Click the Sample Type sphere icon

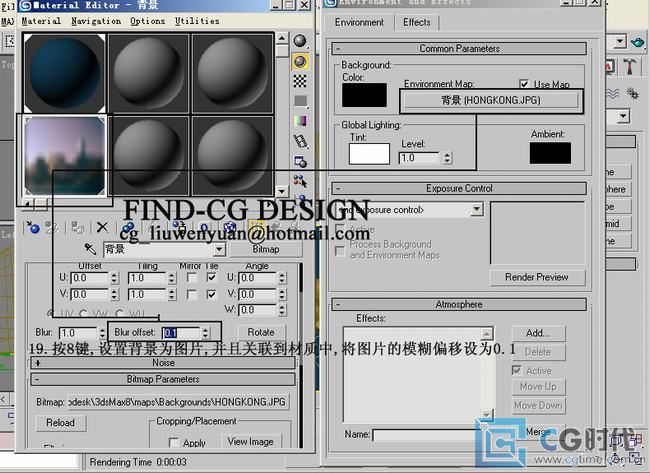click(300, 41)
